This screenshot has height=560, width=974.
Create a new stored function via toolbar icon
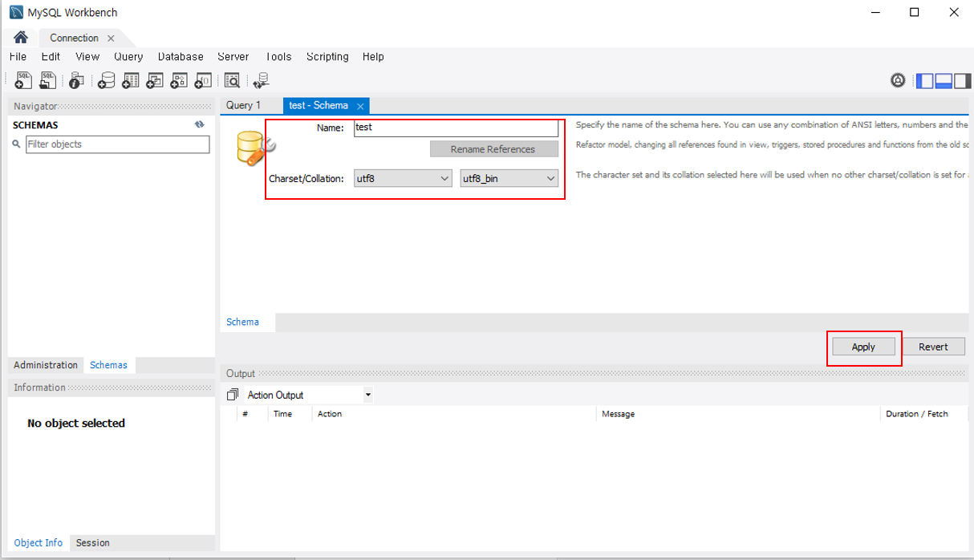click(202, 80)
